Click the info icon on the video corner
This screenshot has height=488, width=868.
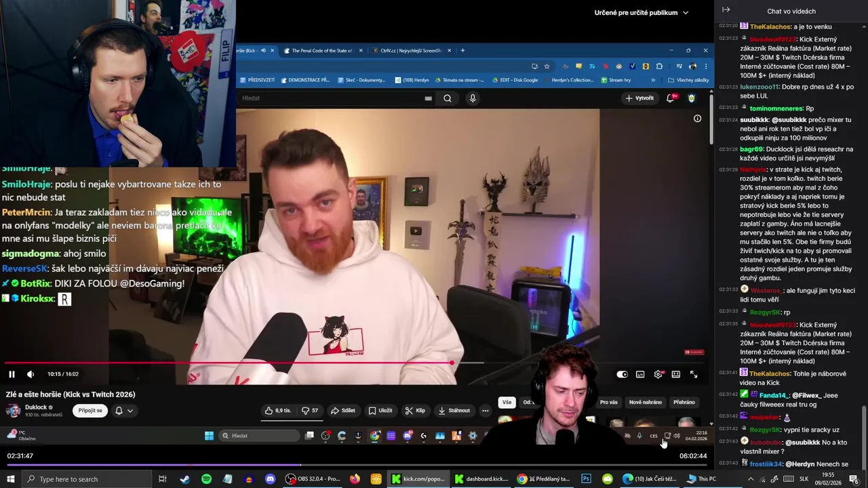pyautogui.click(x=697, y=119)
